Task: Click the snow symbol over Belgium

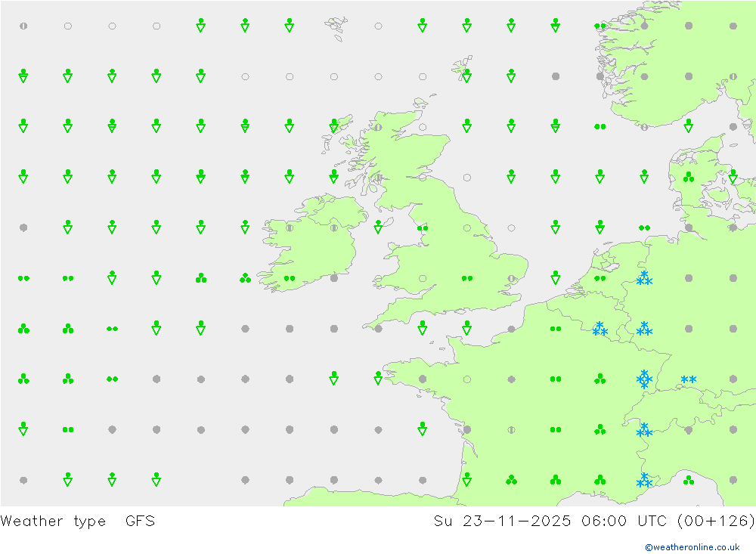Action: [x=600, y=328]
